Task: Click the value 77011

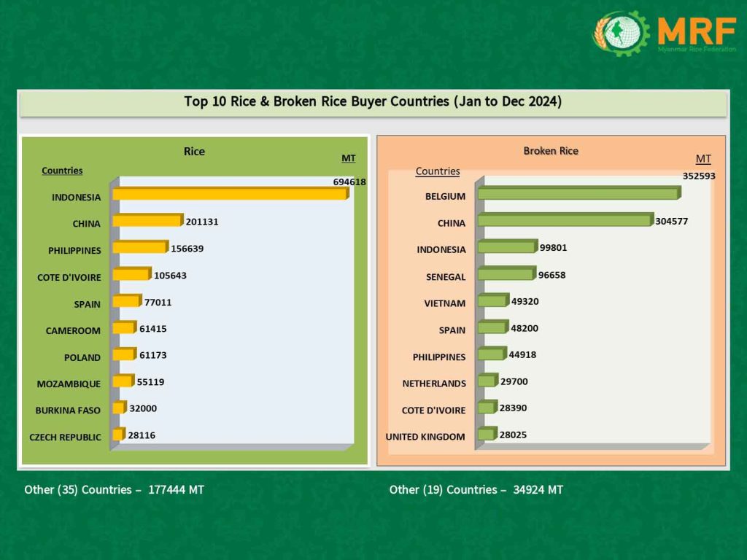Action: 158,303
